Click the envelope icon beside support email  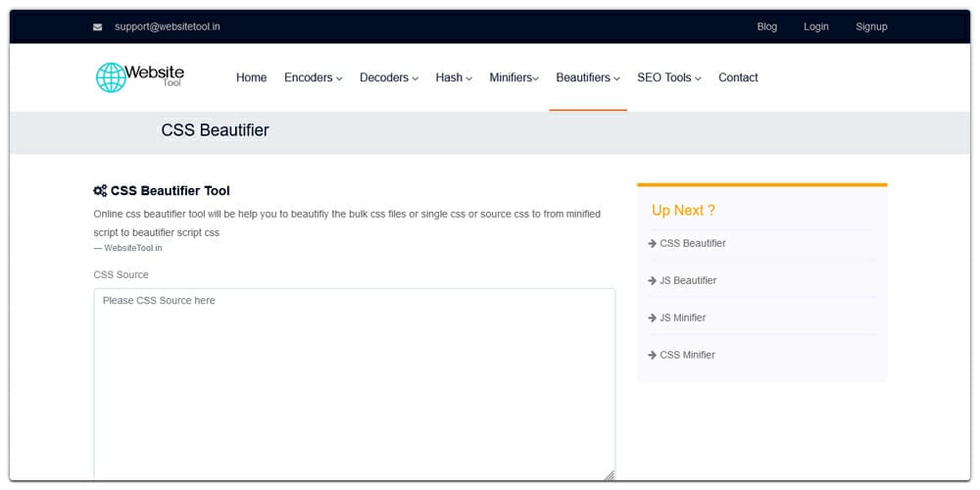click(x=97, y=26)
